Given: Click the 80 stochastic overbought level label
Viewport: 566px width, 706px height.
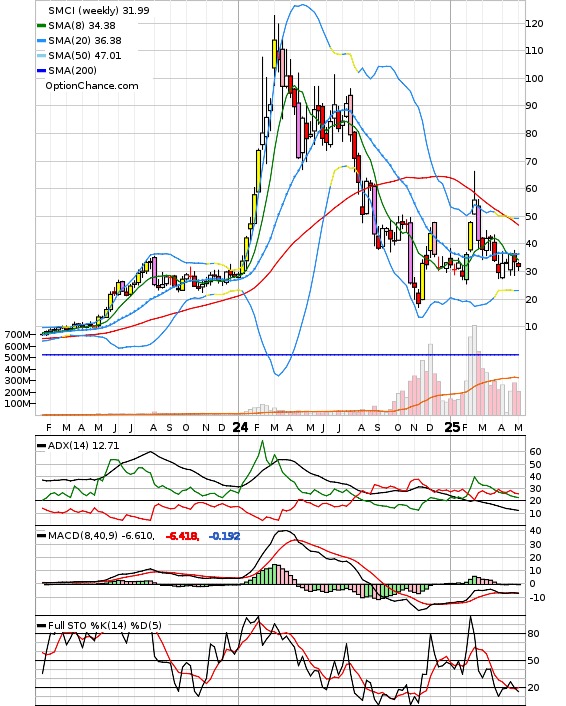Looking at the screenshot, I should point(533,634).
